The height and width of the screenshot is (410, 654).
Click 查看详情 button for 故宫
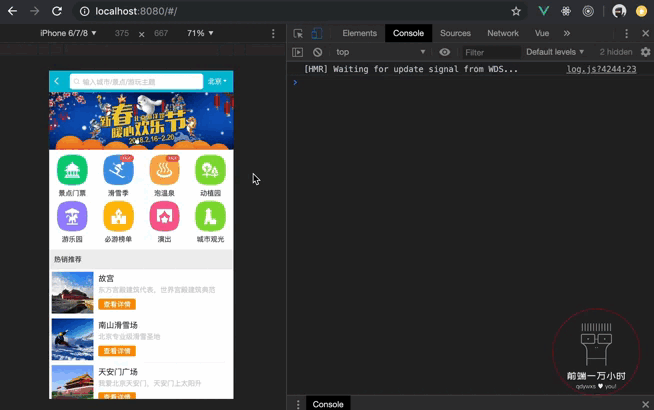point(117,304)
